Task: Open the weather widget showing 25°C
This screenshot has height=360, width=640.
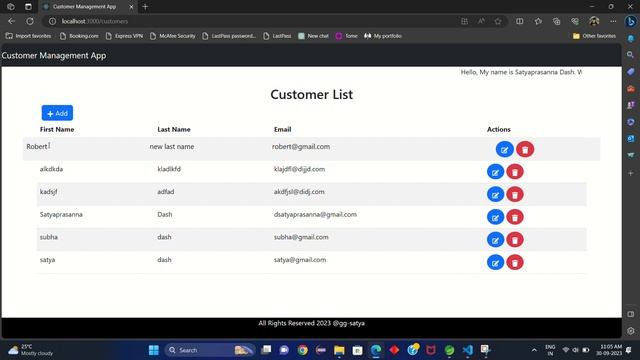Action: [31, 350]
